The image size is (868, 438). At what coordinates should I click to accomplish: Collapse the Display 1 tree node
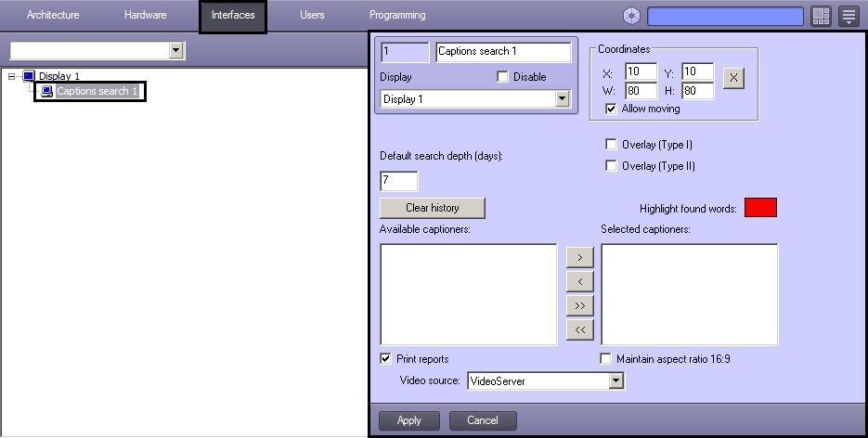(x=12, y=76)
